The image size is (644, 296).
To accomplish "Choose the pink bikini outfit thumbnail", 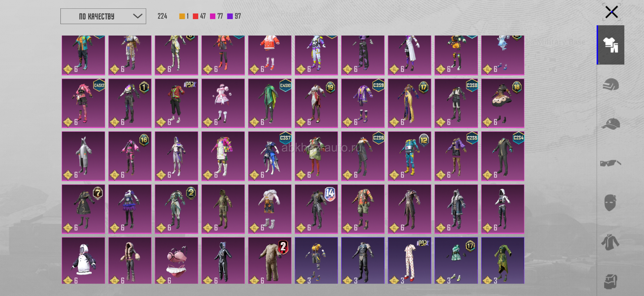I will [x=176, y=260].
